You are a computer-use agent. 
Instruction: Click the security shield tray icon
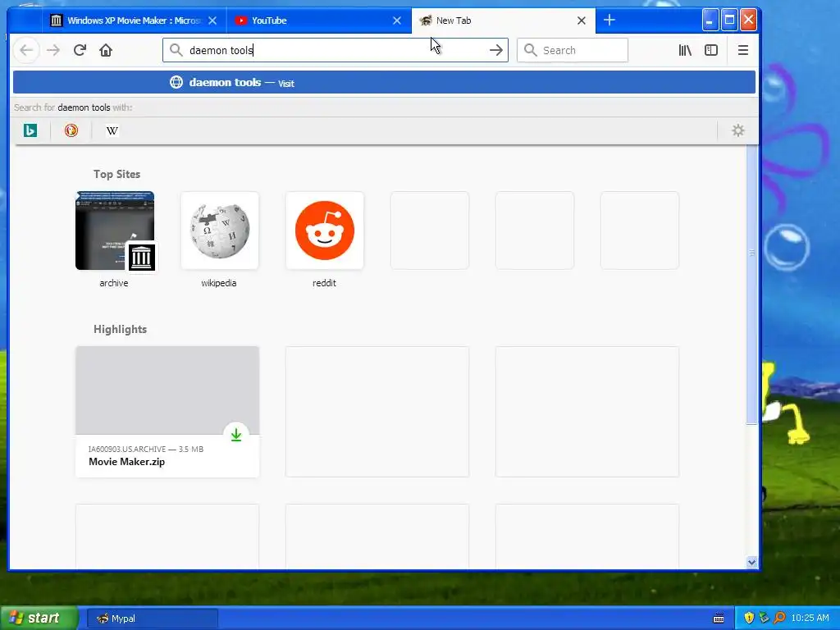click(x=749, y=618)
